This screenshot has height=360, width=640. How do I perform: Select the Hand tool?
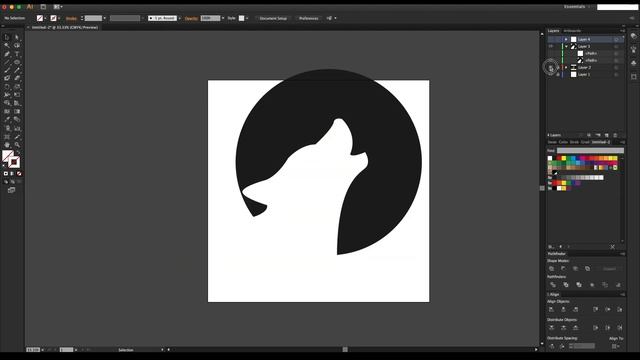pyautogui.click(x=7, y=145)
